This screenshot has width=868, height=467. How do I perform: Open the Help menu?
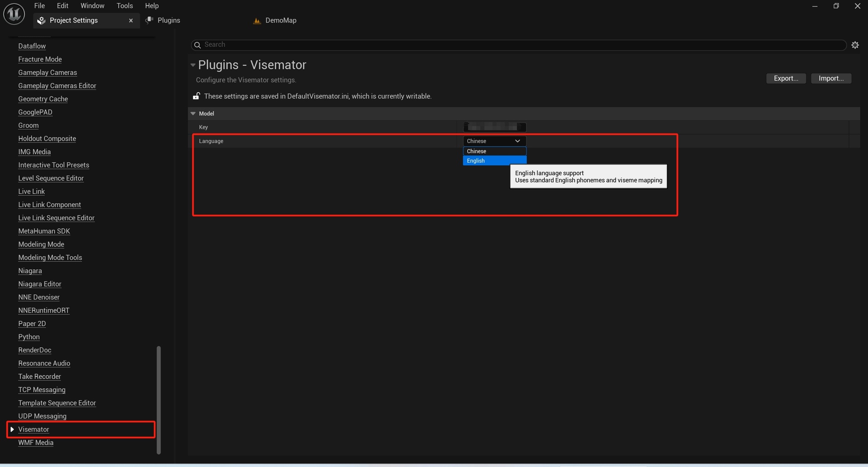152,6
